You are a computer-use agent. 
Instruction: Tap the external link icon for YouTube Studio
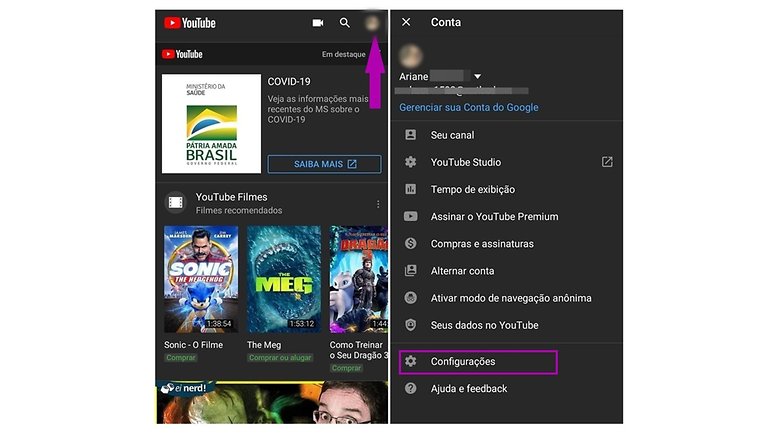click(x=607, y=162)
